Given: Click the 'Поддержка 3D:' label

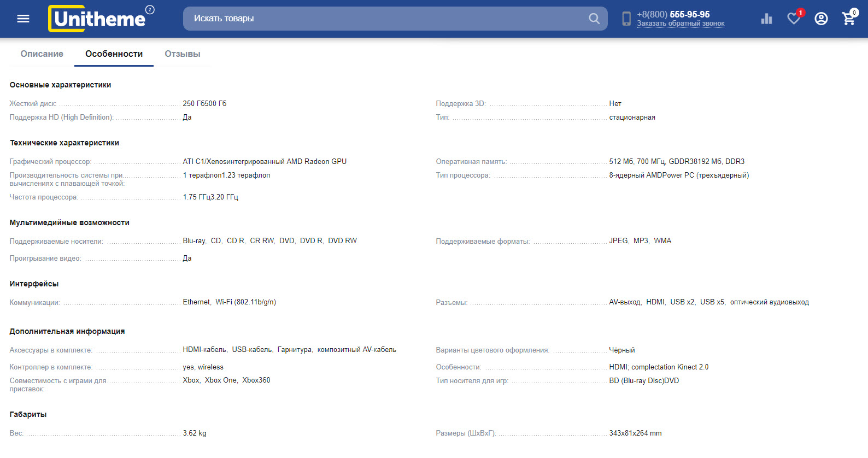Looking at the screenshot, I should [x=461, y=103].
